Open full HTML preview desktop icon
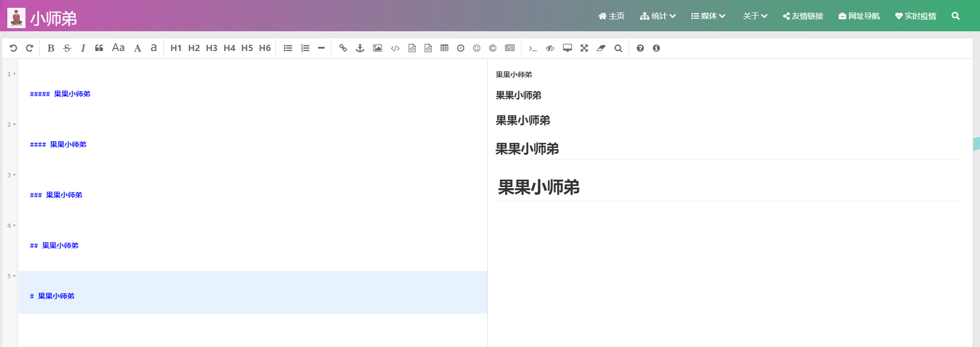Viewport: 980px width, 347px height. [x=567, y=48]
